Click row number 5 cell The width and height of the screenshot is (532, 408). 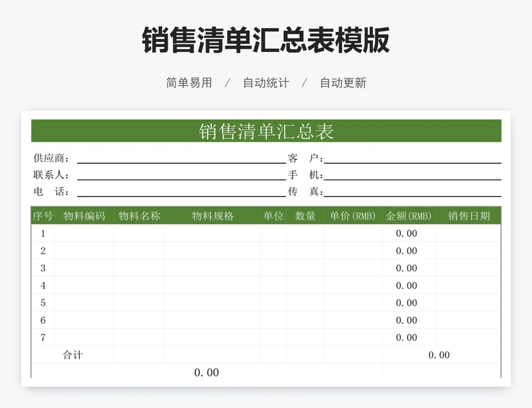pyautogui.click(x=43, y=303)
